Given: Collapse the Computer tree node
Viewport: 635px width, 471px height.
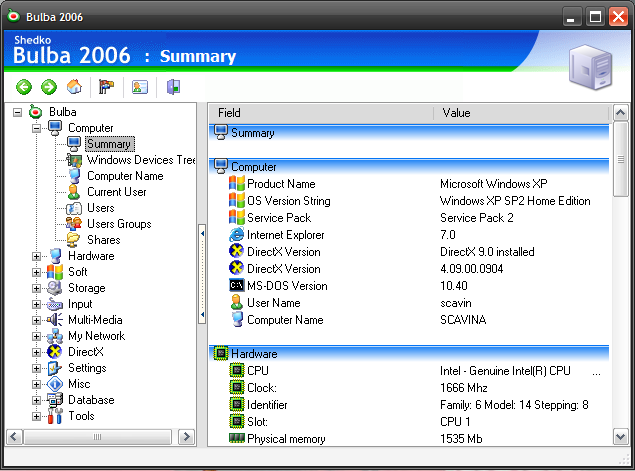Looking at the screenshot, I should (x=36, y=128).
